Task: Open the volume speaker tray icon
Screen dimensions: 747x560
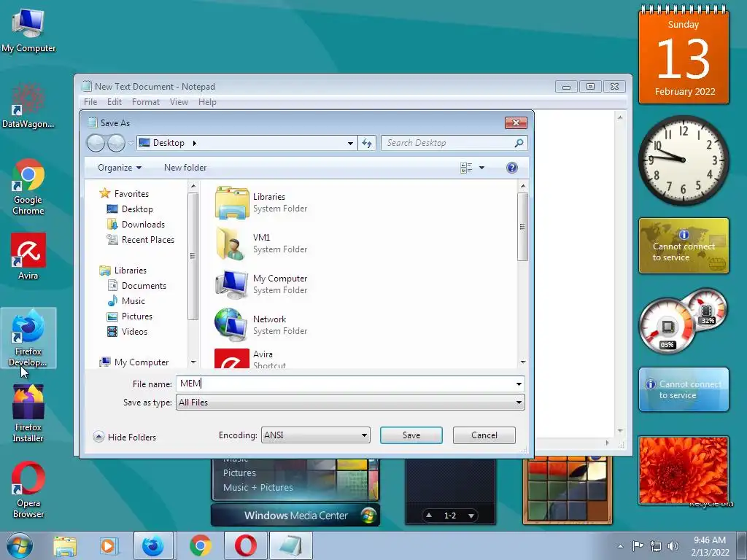Action: tap(673, 546)
